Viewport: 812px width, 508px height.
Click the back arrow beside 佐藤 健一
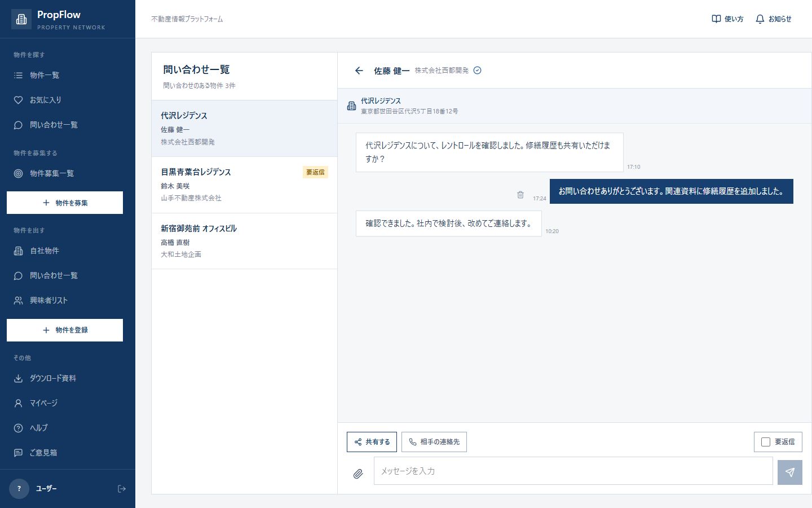(359, 71)
